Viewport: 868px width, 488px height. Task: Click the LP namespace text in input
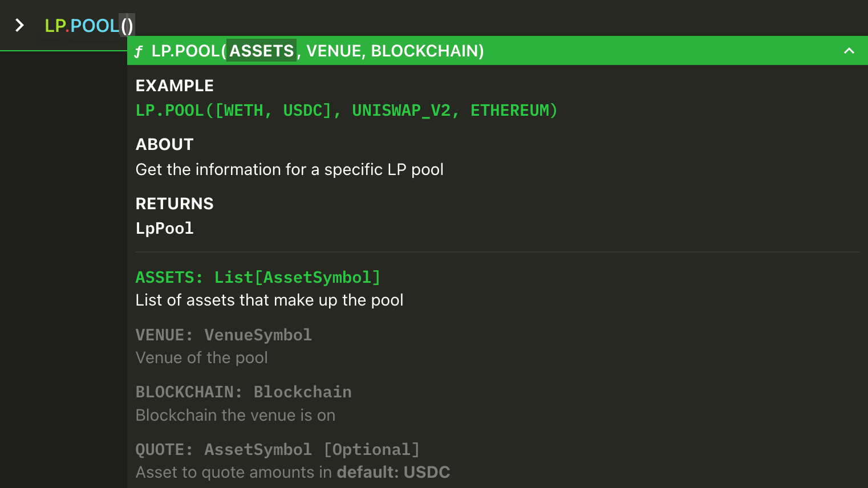point(55,26)
